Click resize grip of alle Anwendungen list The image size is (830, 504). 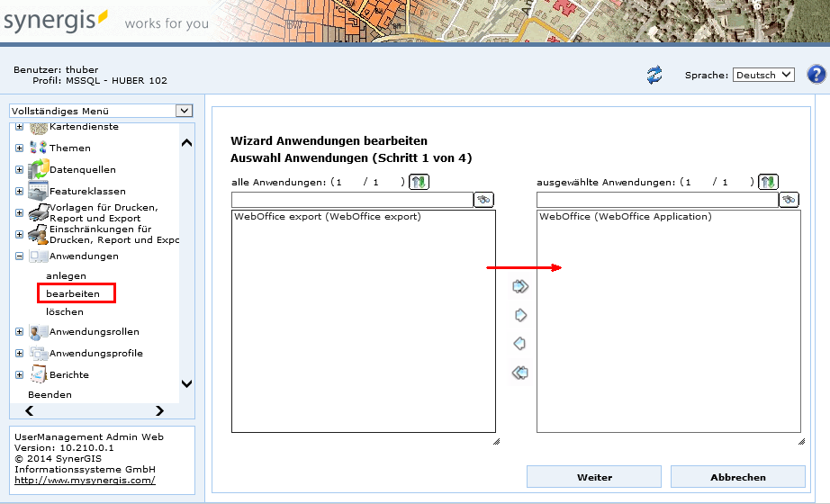point(496,441)
